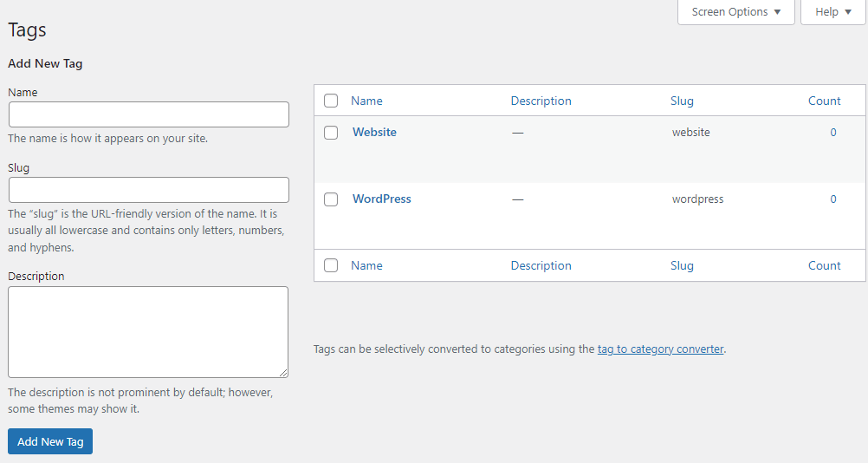The height and width of the screenshot is (463, 868).
Task: Open the WordPress tag link
Action: click(381, 199)
